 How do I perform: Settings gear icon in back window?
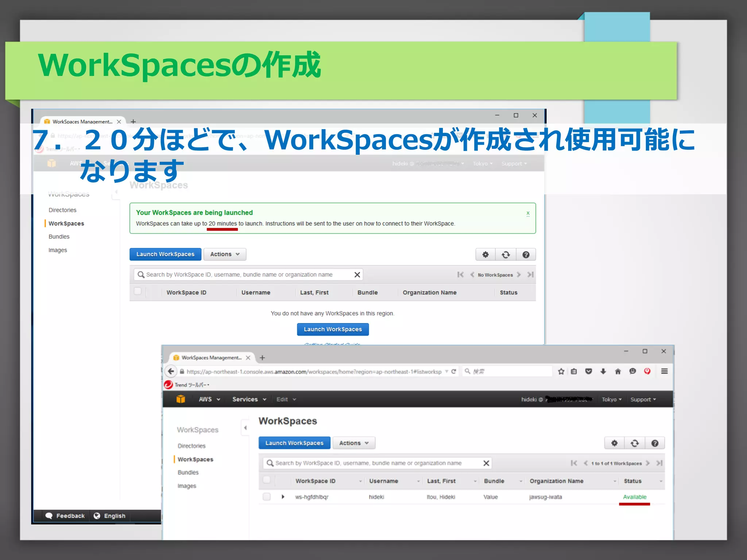[x=485, y=254]
